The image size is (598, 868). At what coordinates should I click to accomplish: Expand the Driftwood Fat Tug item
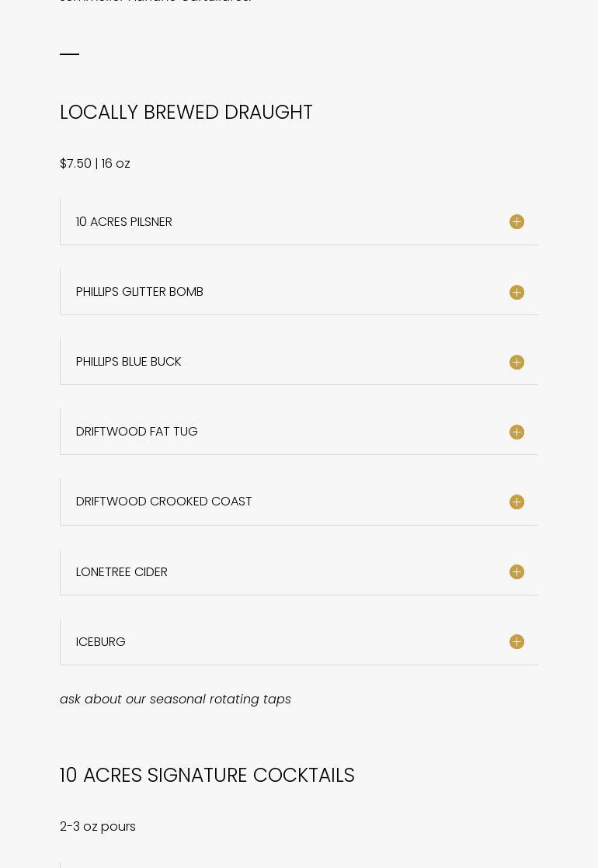coord(137,432)
